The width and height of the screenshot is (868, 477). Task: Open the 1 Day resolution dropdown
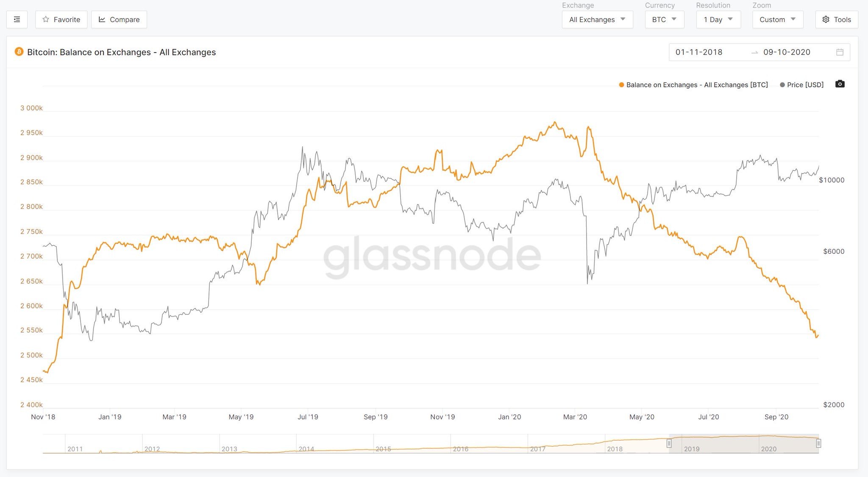pos(718,19)
